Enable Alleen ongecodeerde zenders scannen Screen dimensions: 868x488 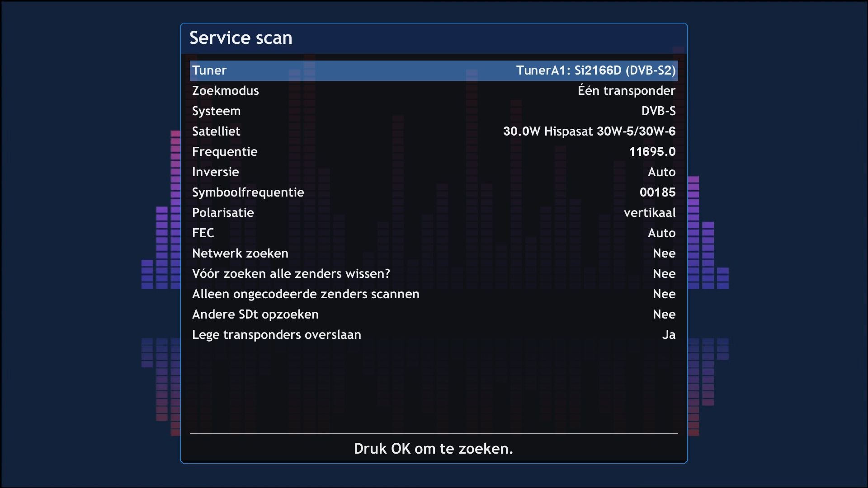433,294
